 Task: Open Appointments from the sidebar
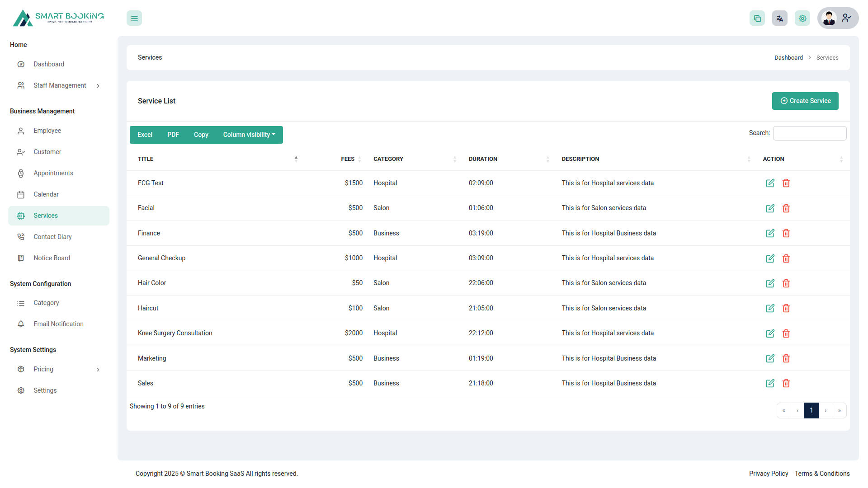tap(53, 173)
